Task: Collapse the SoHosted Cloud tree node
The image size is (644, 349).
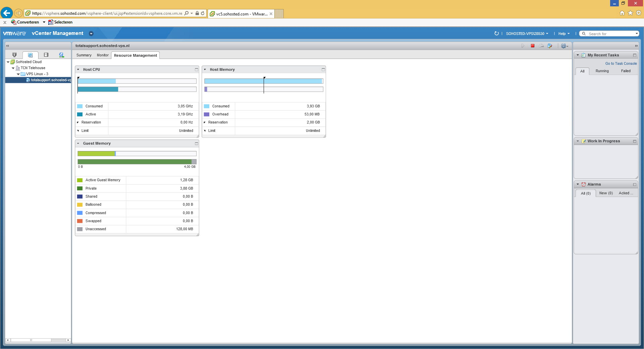Action: (x=8, y=62)
